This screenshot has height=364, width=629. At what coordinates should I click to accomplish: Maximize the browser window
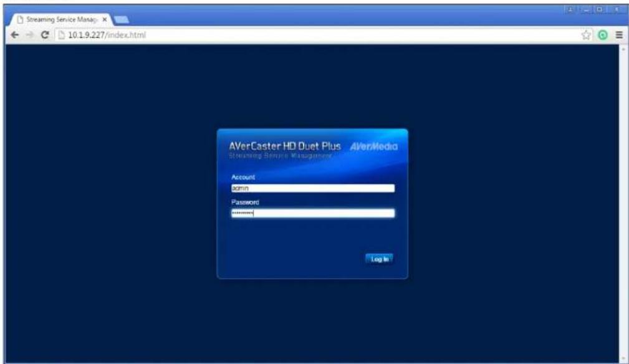pyautogui.click(x=600, y=9)
